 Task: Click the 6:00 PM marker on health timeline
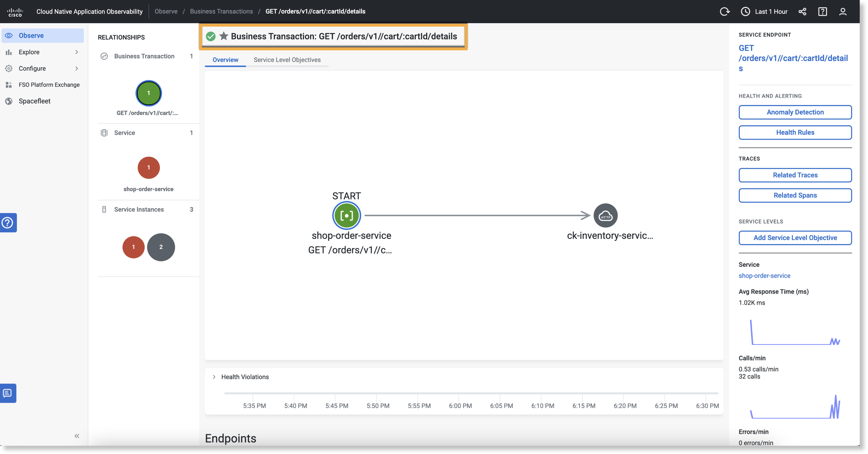pos(460,405)
